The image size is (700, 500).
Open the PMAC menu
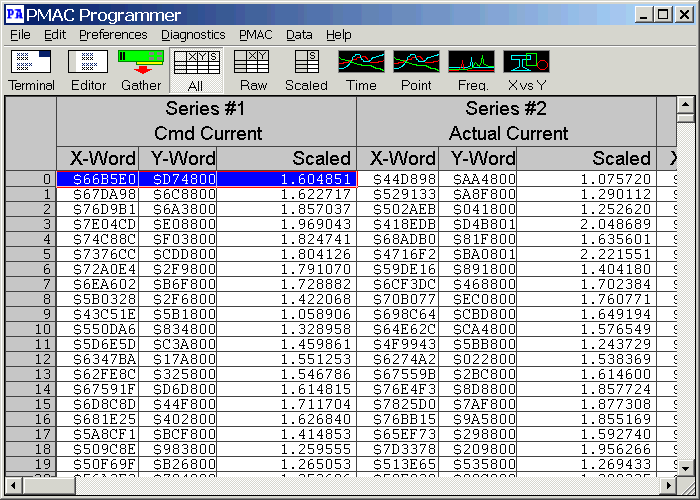pyautogui.click(x=255, y=34)
